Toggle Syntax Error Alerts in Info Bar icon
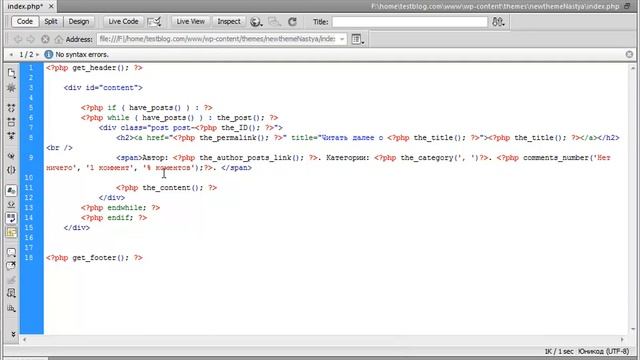This screenshot has height=360, width=640. tap(11, 232)
